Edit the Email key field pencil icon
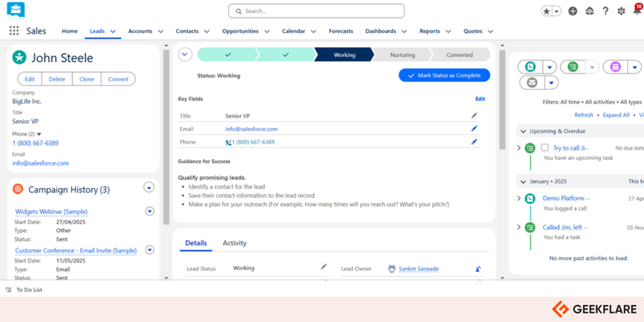The image size is (644, 322). click(474, 128)
